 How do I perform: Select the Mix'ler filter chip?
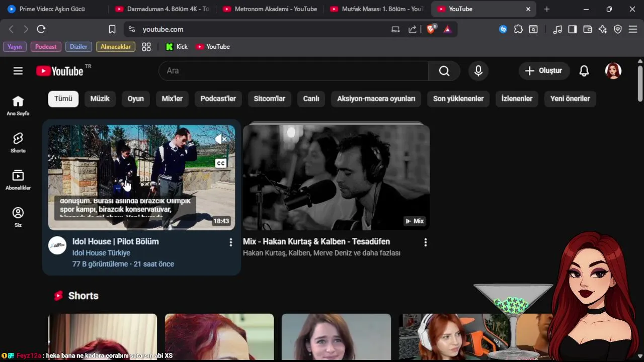[172, 99]
